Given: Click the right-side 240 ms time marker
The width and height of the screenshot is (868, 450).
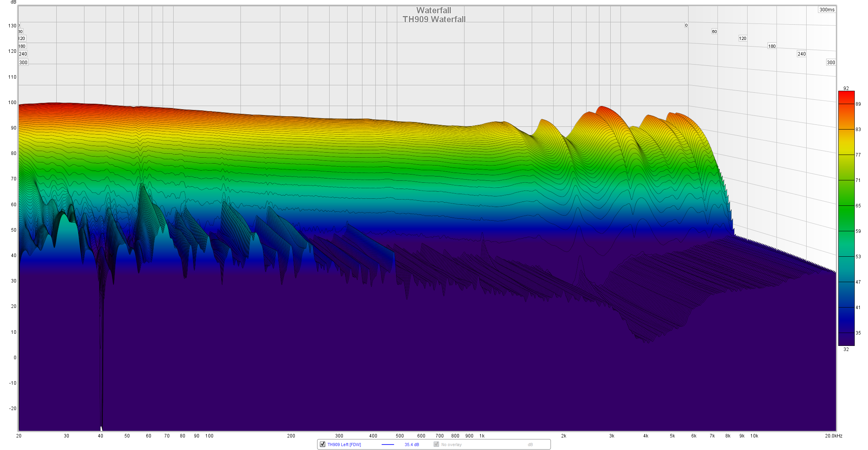Looking at the screenshot, I should tap(802, 54).
